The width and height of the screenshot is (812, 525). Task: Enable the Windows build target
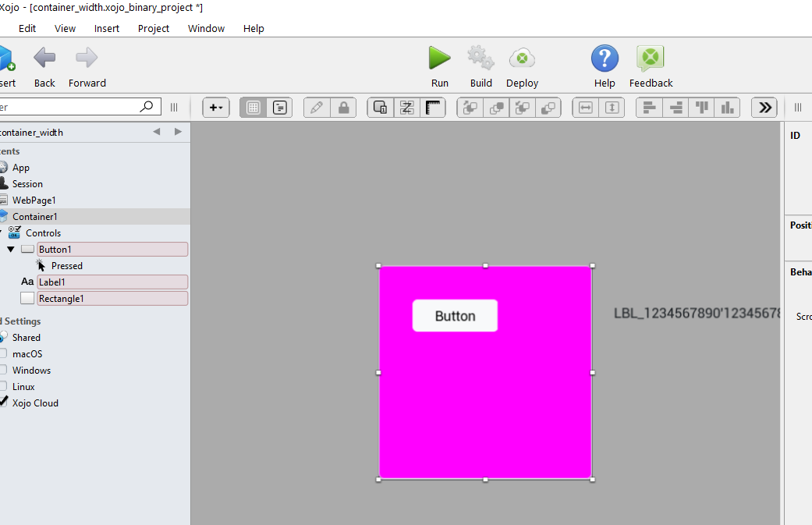pyautogui.click(x=4, y=370)
